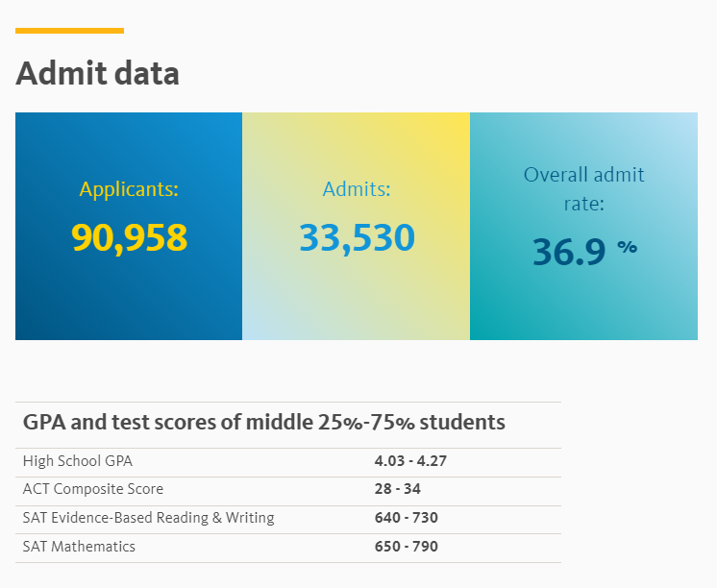Select the ACT Composite Score row

[x=288, y=491]
